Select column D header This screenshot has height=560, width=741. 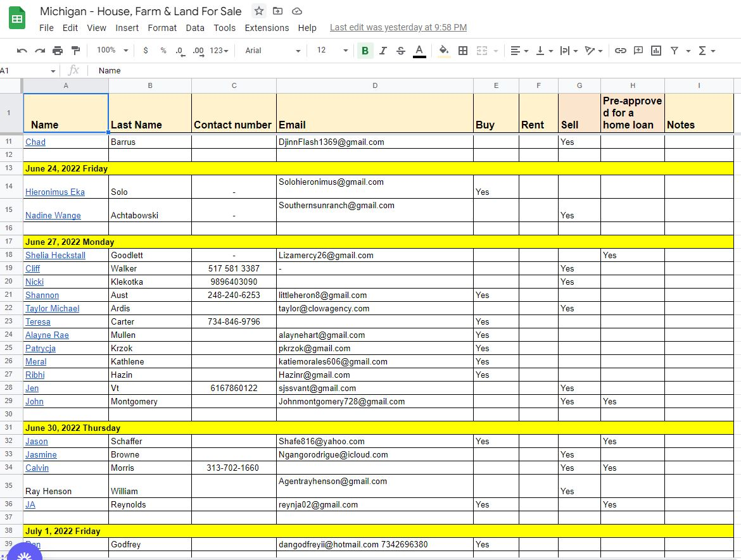(375, 85)
